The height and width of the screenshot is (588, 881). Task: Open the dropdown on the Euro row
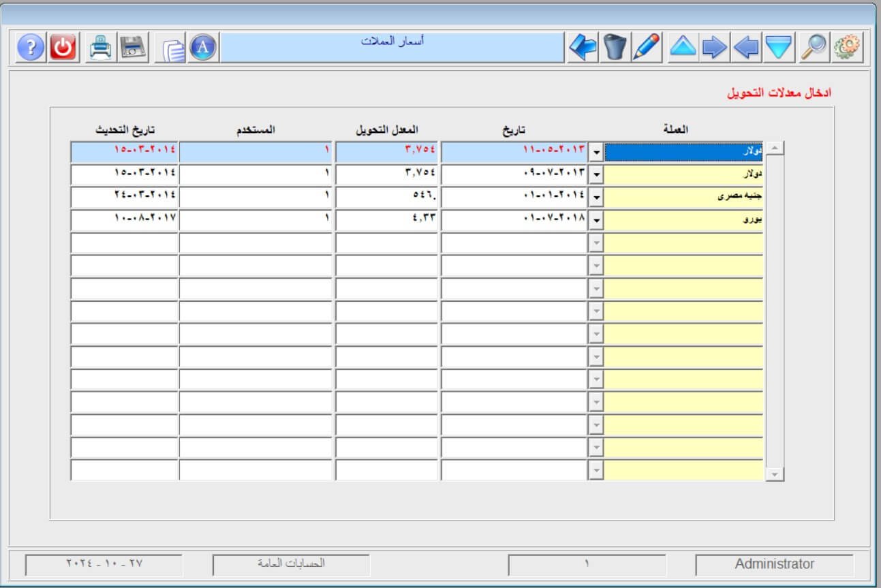(596, 221)
